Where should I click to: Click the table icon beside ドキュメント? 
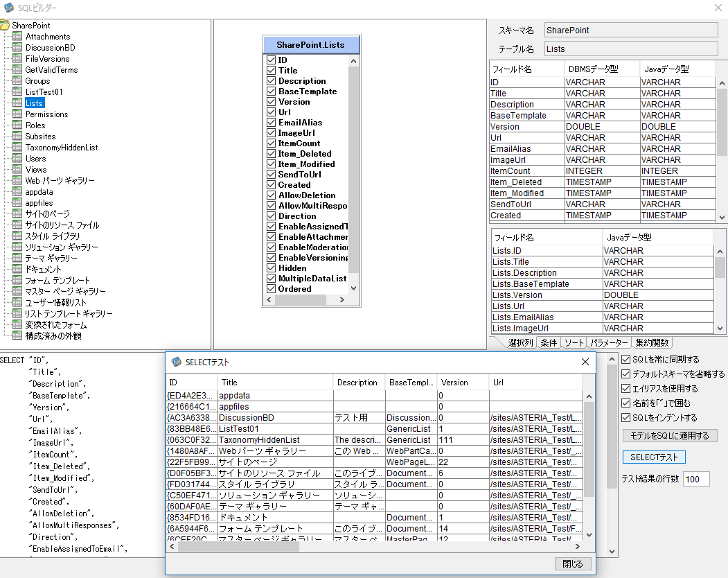coord(17,270)
